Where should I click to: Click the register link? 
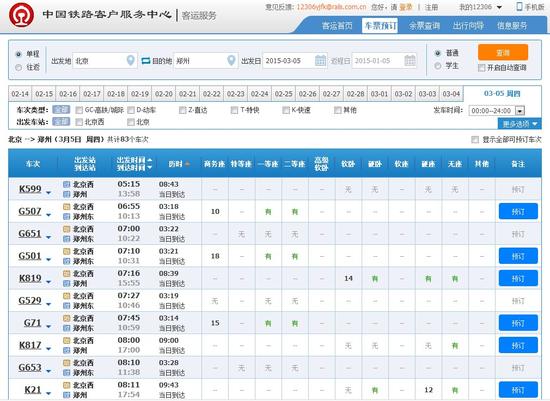pyautogui.click(x=431, y=7)
